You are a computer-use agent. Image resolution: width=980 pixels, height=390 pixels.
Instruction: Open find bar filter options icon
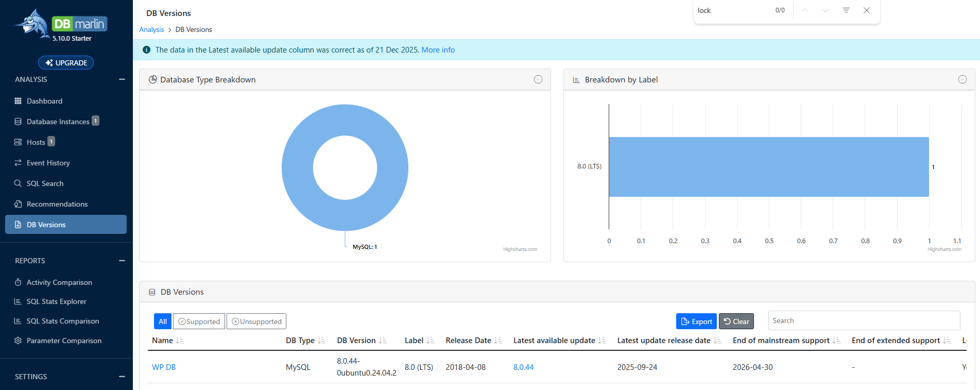(846, 10)
